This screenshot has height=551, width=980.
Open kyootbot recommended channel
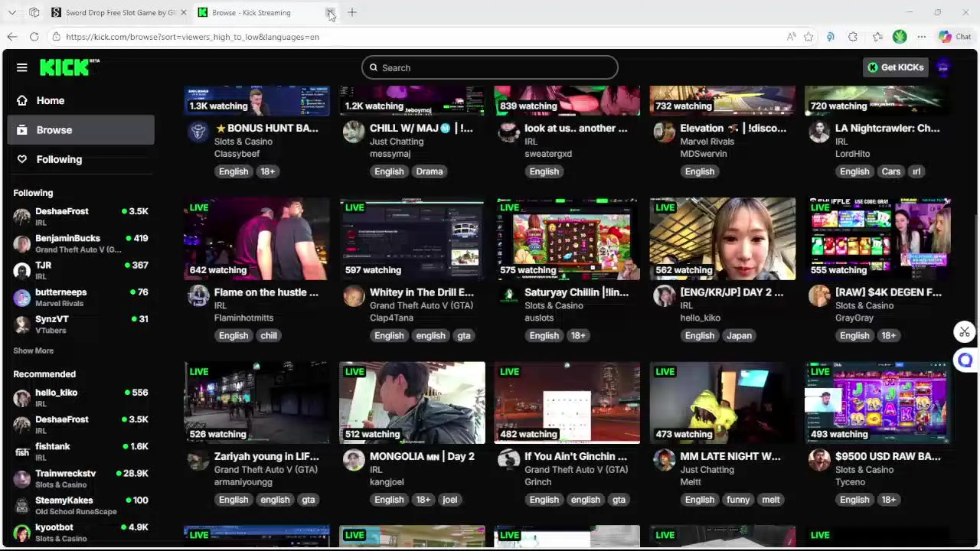click(80, 532)
